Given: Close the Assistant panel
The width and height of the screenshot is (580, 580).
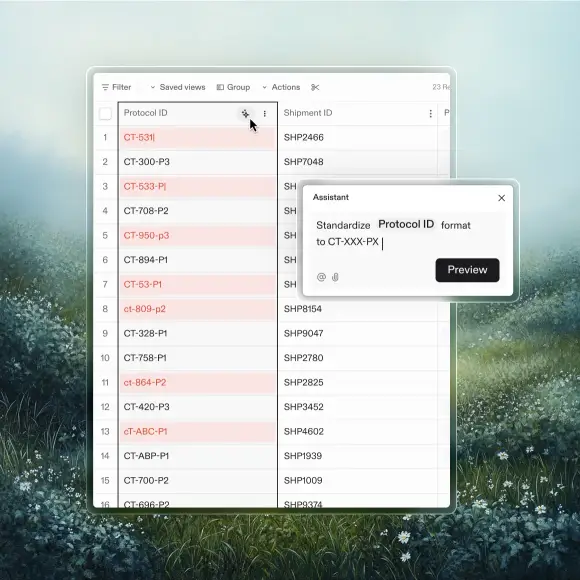Looking at the screenshot, I should [x=502, y=198].
